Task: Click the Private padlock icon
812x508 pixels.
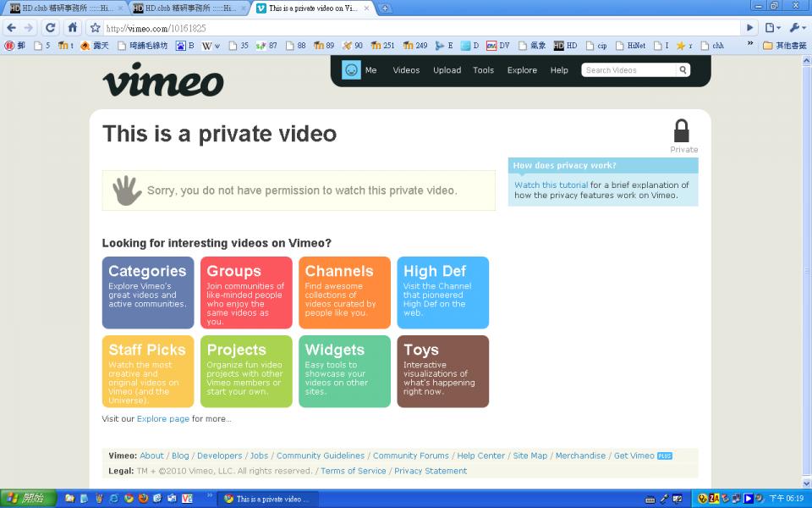Action: coord(682,130)
